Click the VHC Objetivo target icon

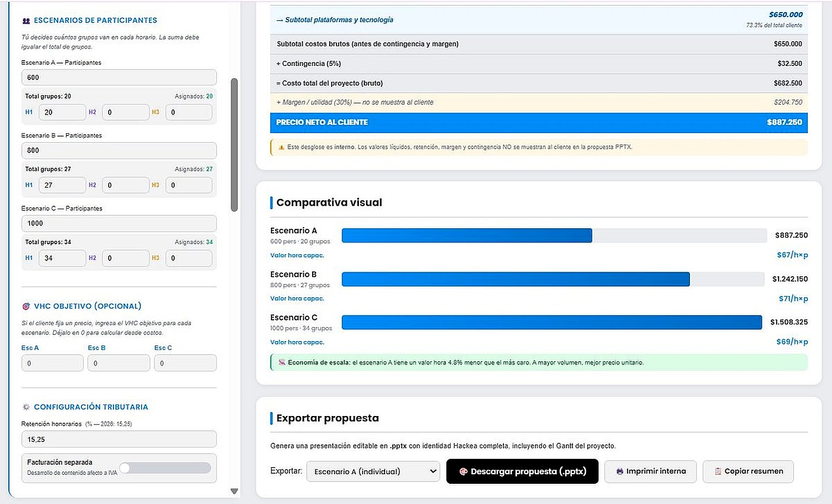[x=26, y=307]
